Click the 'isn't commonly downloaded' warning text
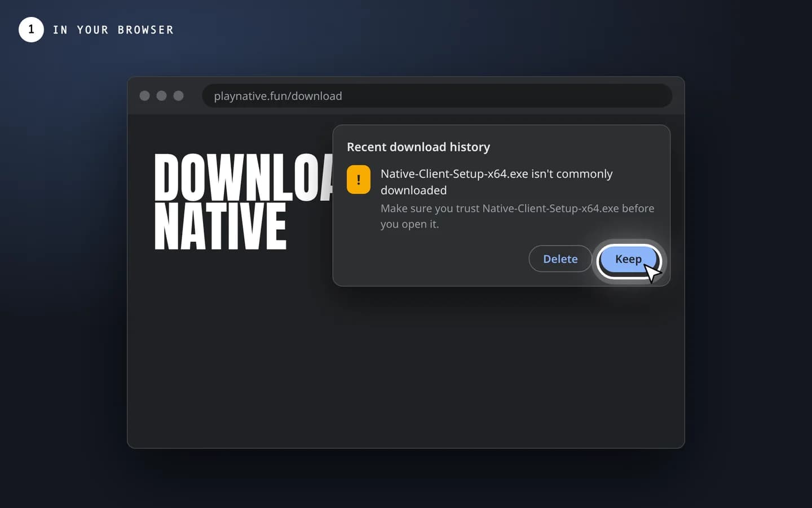Image resolution: width=812 pixels, height=508 pixels. point(496,182)
